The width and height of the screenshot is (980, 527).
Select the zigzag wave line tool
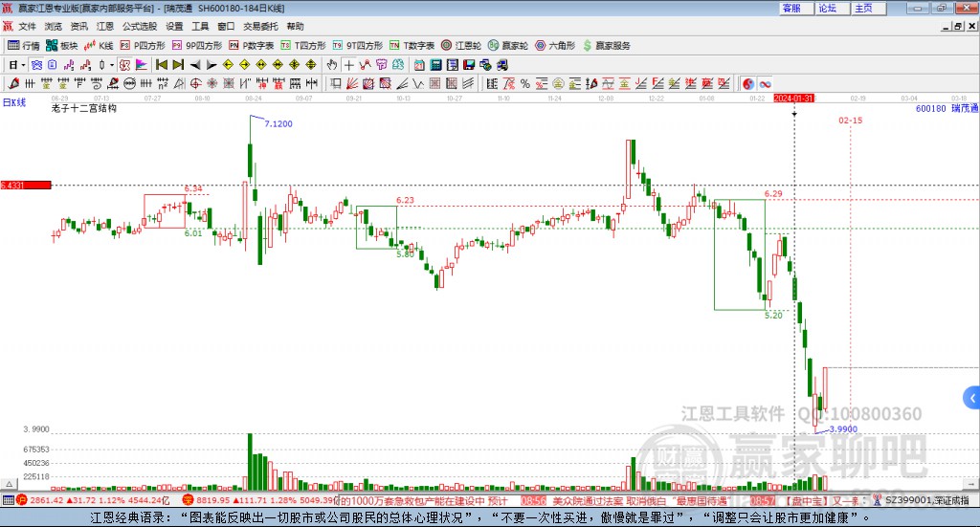418,83
